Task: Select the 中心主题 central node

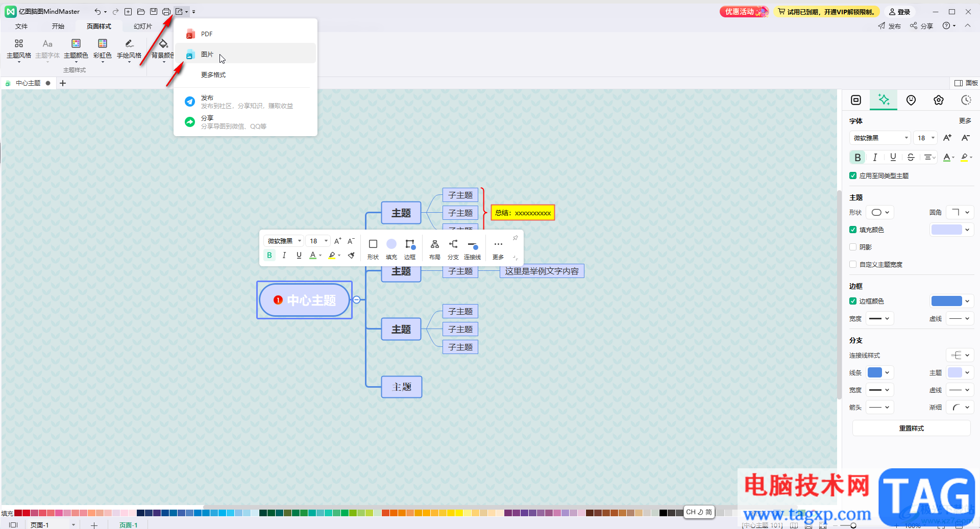Action: pyautogui.click(x=305, y=300)
